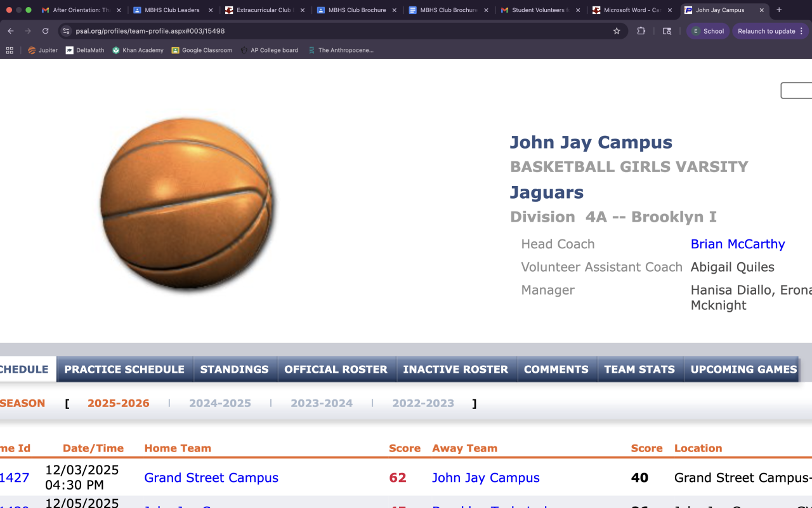Select the 2024-2025 season
This screenshot has width=812, height=508.
coord(219,403)
